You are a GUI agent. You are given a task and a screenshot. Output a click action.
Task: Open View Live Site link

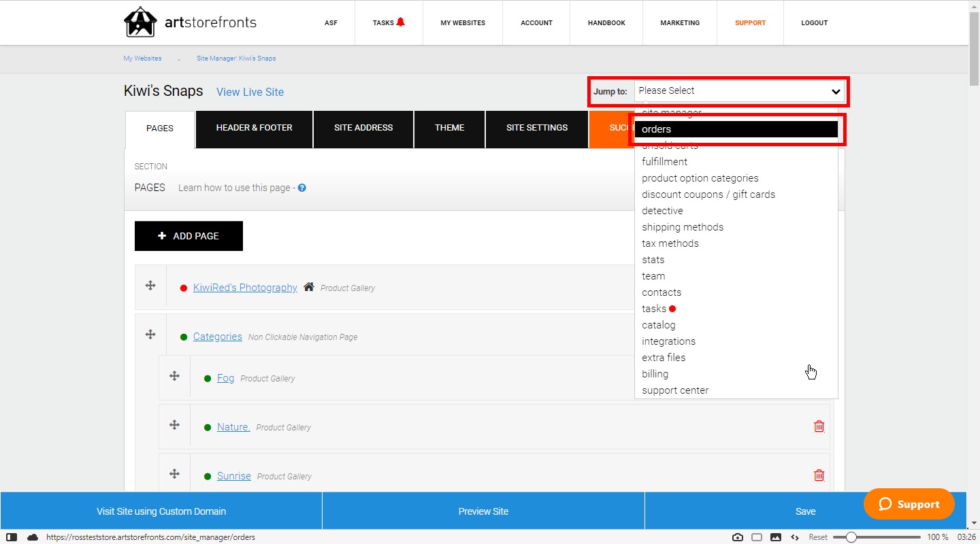pos(250,92)
